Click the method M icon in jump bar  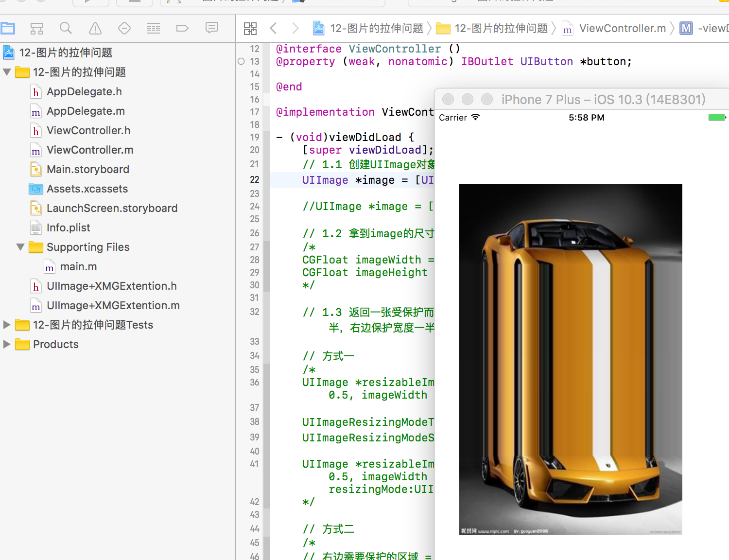click(686, 28)
